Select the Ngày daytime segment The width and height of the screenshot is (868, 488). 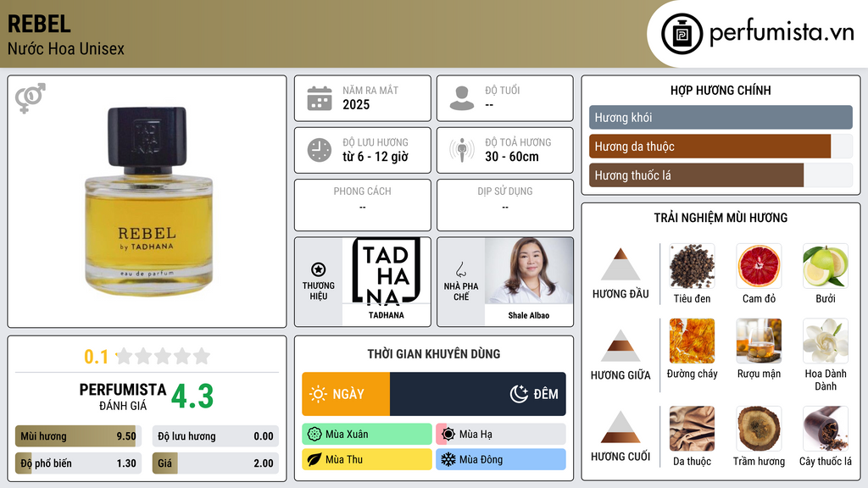pyautogui.click(x=346, y=394)
